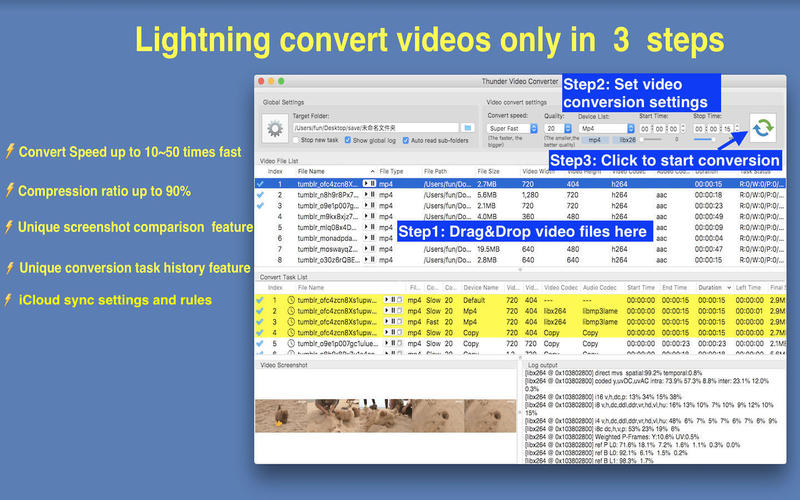Viewport: 800px width, 500px height.
Task: Click clock icon of convert task 2
Action: (x=291, y=311)
